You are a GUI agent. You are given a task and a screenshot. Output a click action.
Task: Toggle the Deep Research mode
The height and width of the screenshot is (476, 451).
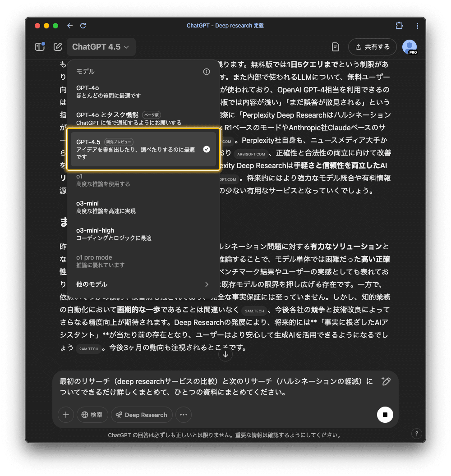click(141, 415)
